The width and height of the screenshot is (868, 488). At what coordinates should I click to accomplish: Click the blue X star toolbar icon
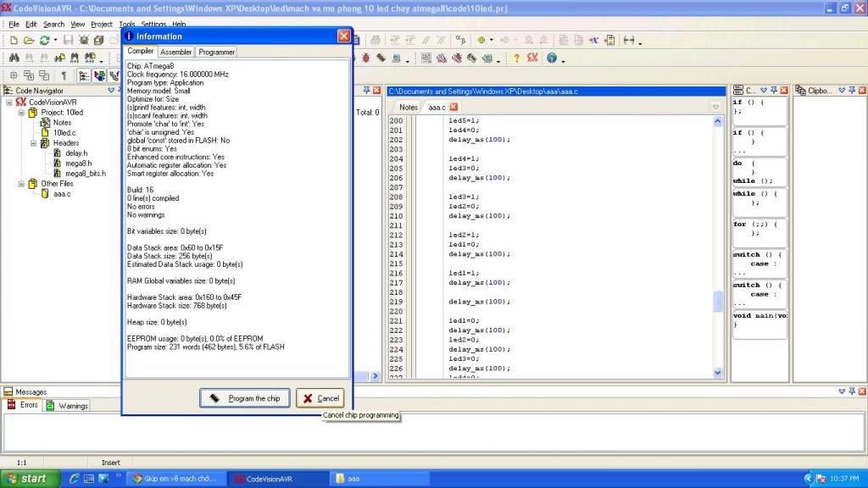point(593,40)
